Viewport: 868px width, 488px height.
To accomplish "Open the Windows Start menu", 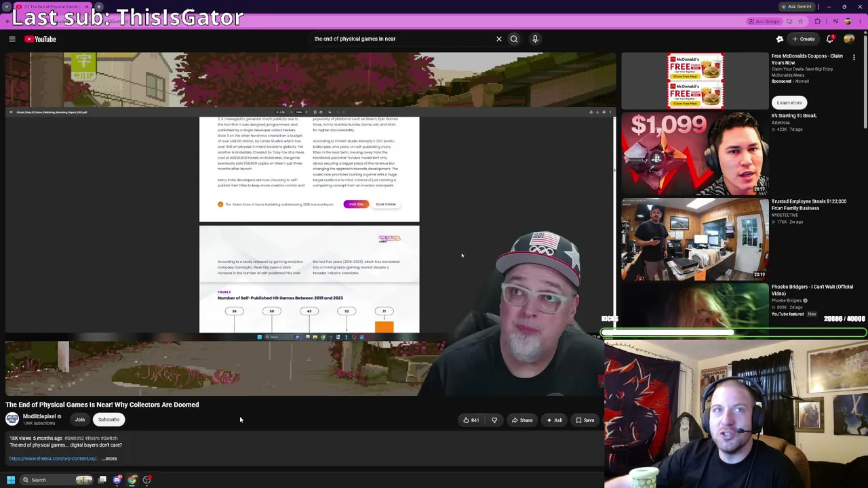I will coord(11,480).
